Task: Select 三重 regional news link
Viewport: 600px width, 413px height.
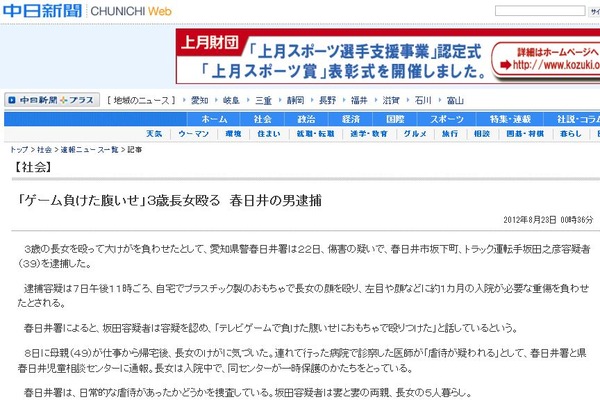Action: (263, 100)
